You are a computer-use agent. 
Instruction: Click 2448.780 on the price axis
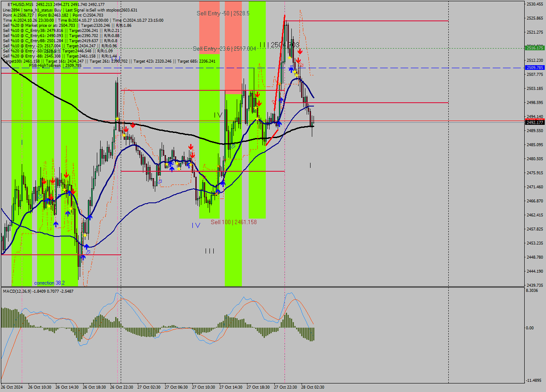[535, 257]
